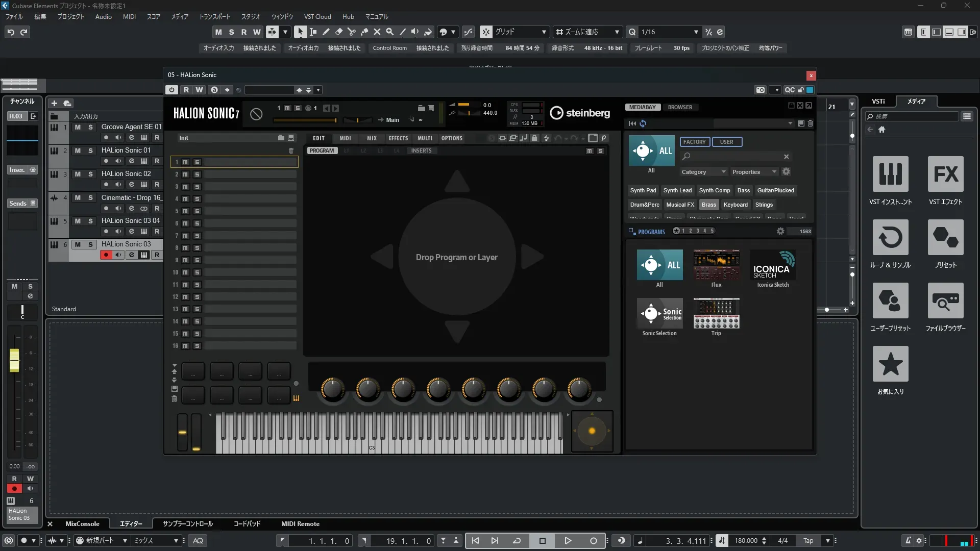Open VST Effects media tile

945,174
